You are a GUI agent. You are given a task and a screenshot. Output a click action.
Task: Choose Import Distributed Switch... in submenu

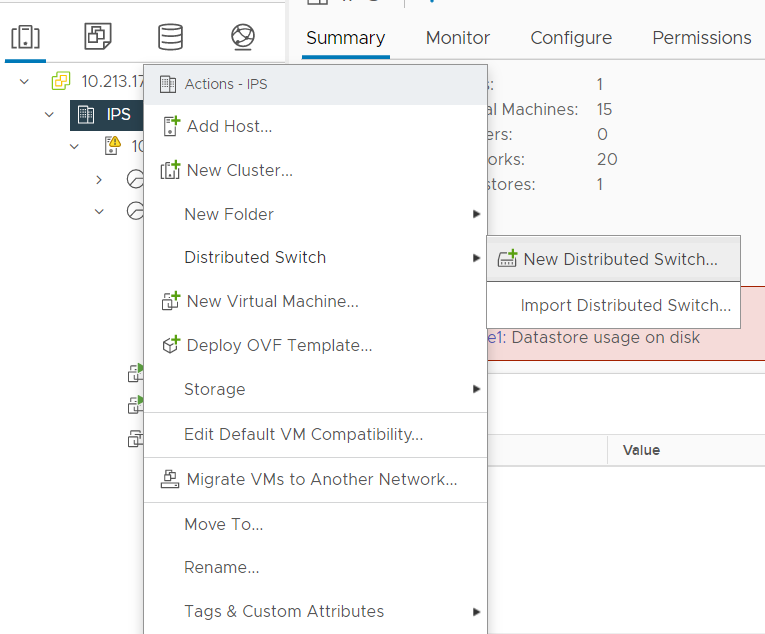[x=613, y=305]
